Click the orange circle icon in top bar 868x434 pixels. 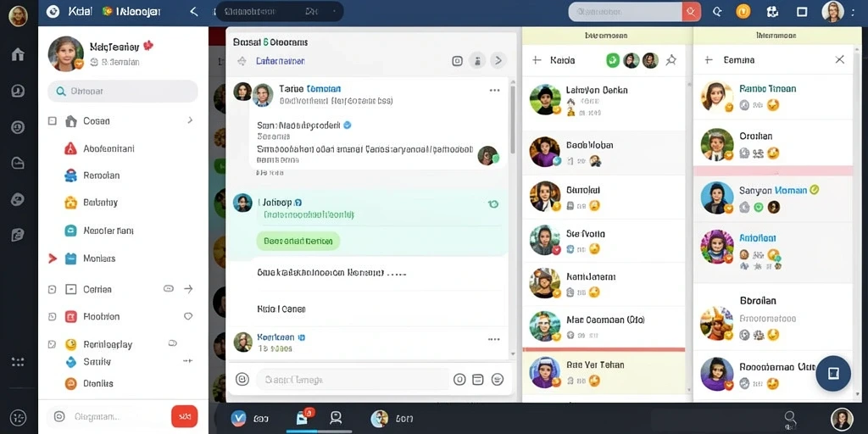(x=743, y=12)
